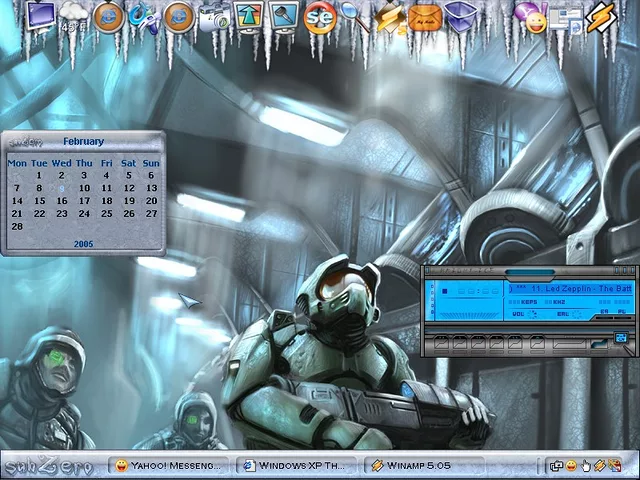Open the monitor with upward arrow dock icon
Viewport: 640px width, 480px height.
250,17
